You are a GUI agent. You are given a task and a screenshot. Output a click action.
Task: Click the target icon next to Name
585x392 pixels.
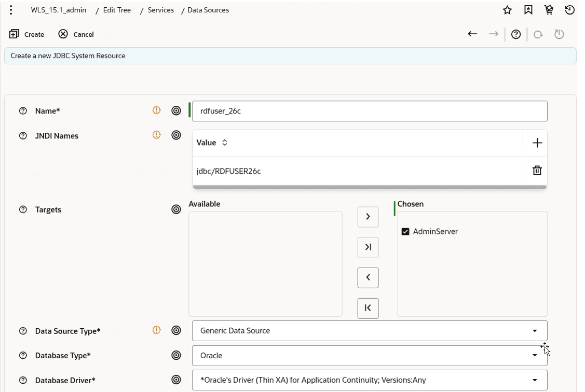(176, 110)
